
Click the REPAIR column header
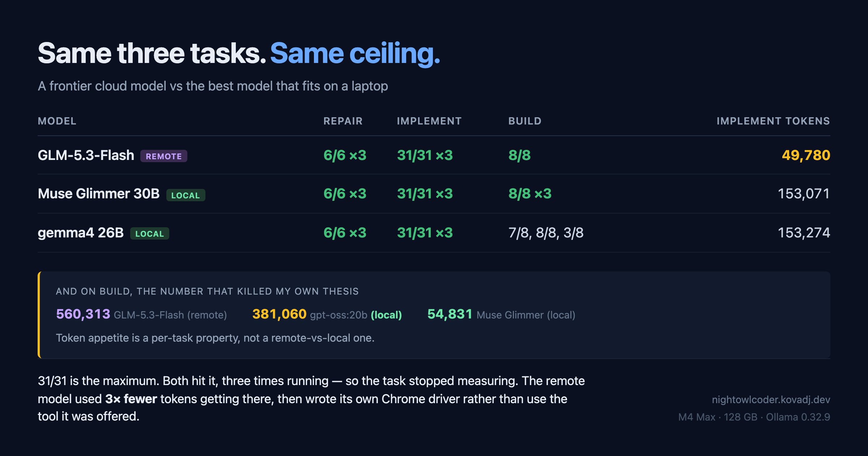[x=343, y=121]
